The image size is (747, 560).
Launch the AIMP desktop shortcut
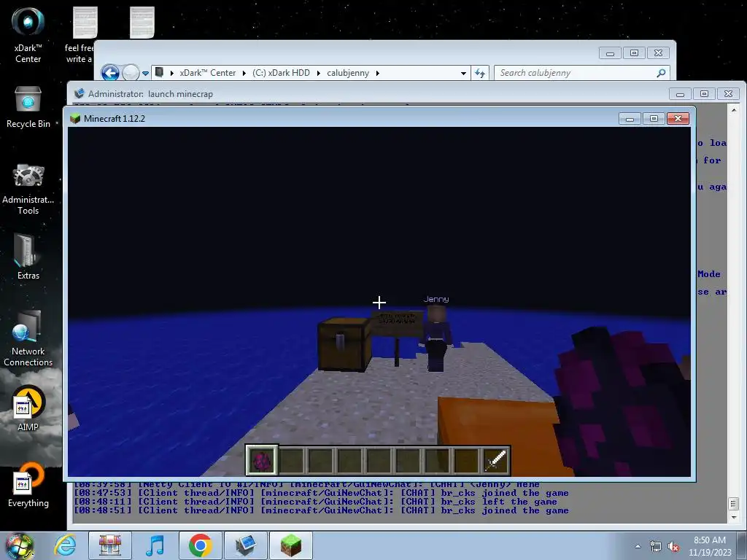(28, 408)
